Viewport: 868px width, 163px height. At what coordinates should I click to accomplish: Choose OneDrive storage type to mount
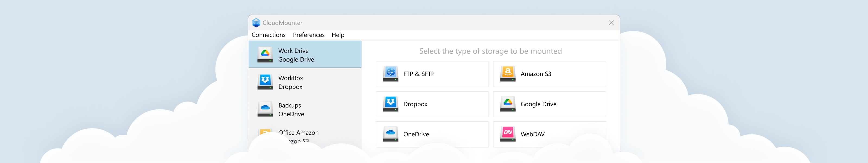click(432, 134)
